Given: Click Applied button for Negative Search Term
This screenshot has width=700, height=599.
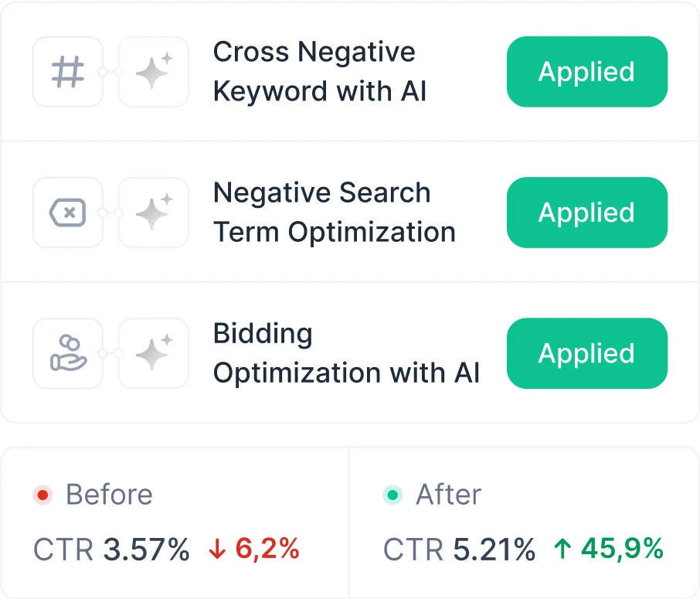Looking at the screenshot, I should [x=587, y=213].
